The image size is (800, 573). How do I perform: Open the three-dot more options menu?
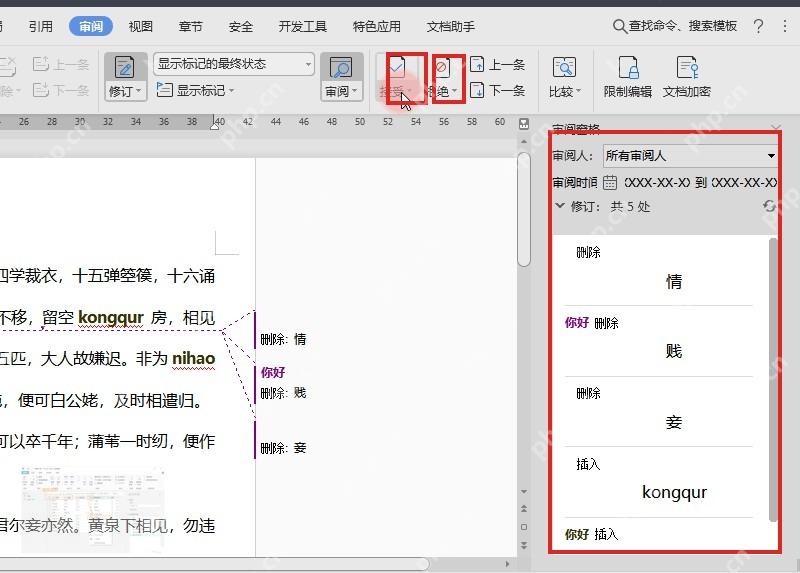tap(785, 26)
